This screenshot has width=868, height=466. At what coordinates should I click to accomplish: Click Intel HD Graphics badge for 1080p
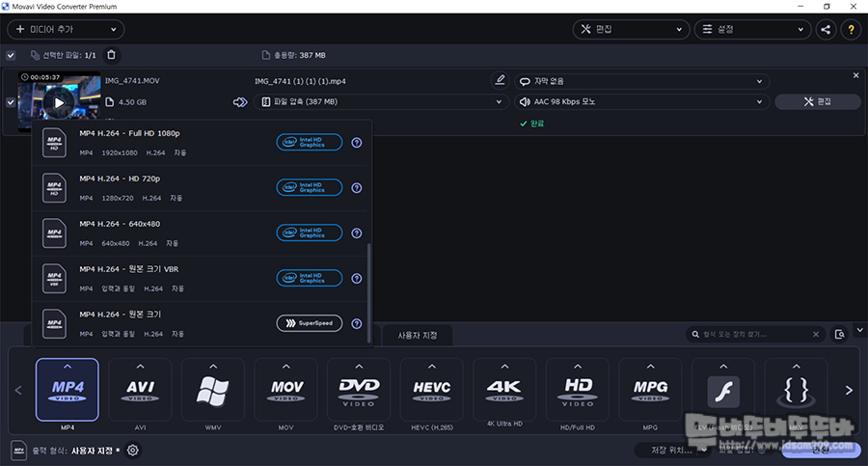pos(309,143)
